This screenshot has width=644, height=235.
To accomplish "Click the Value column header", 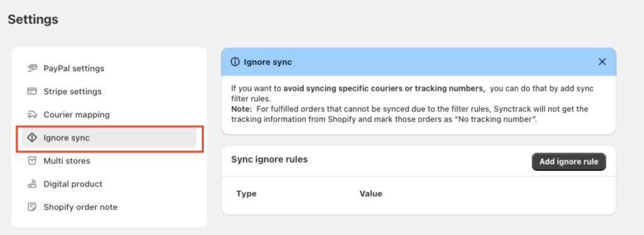I will pos(371,193).
